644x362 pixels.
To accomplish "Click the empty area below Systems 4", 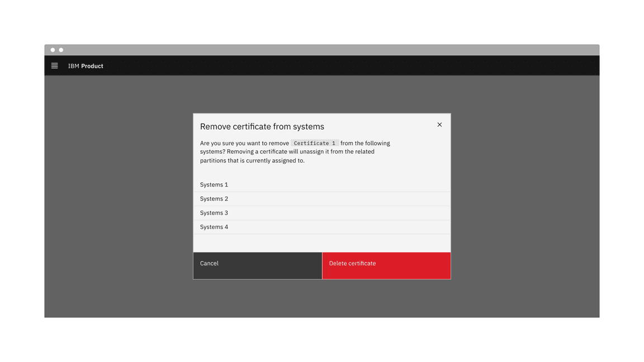I will pyautogui.click(x=321, y=242).
